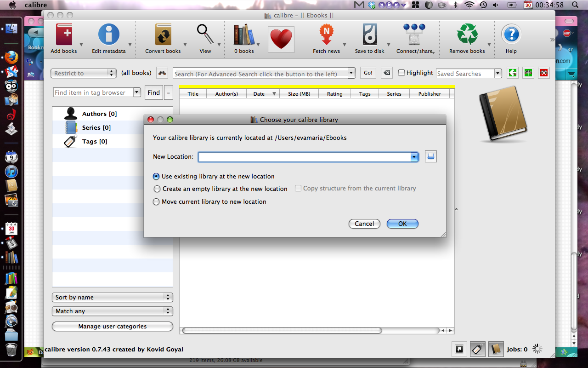Click the red X delete-saved-search icon
The width and height of the screenshot is (588, 368).
544,73
